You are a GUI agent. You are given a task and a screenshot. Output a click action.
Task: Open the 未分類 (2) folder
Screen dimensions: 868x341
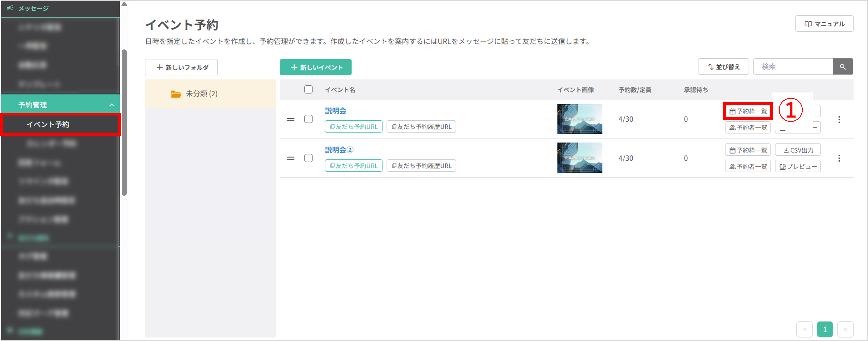201,94
